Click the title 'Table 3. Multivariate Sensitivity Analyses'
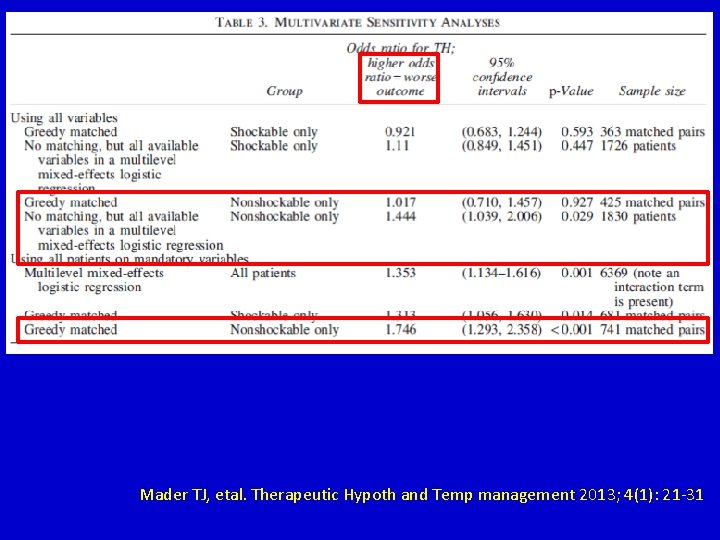The width and height of the screenshot is (720, 540). click(358, 22)
